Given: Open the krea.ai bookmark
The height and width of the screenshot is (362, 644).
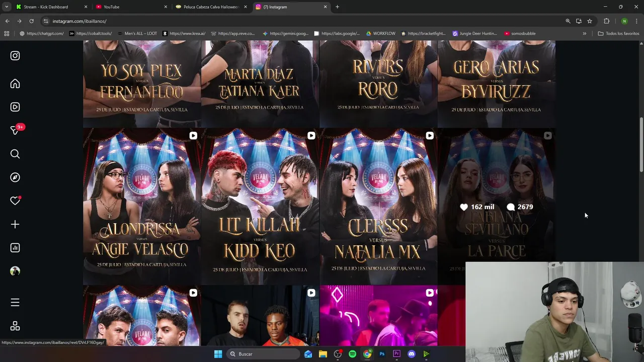Looking at the screenshot, I should [184, 34].
